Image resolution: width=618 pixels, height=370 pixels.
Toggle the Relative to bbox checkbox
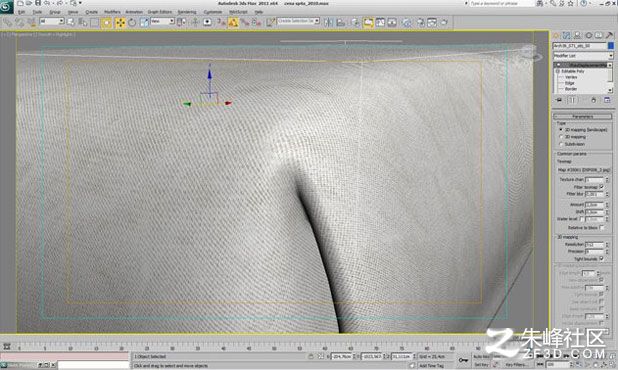pos(602,228)
